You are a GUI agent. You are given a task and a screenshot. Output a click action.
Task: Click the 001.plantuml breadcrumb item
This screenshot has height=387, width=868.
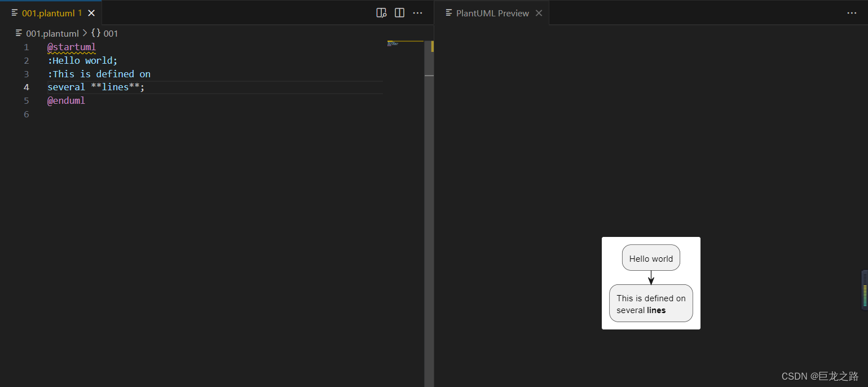click(52, 33)
